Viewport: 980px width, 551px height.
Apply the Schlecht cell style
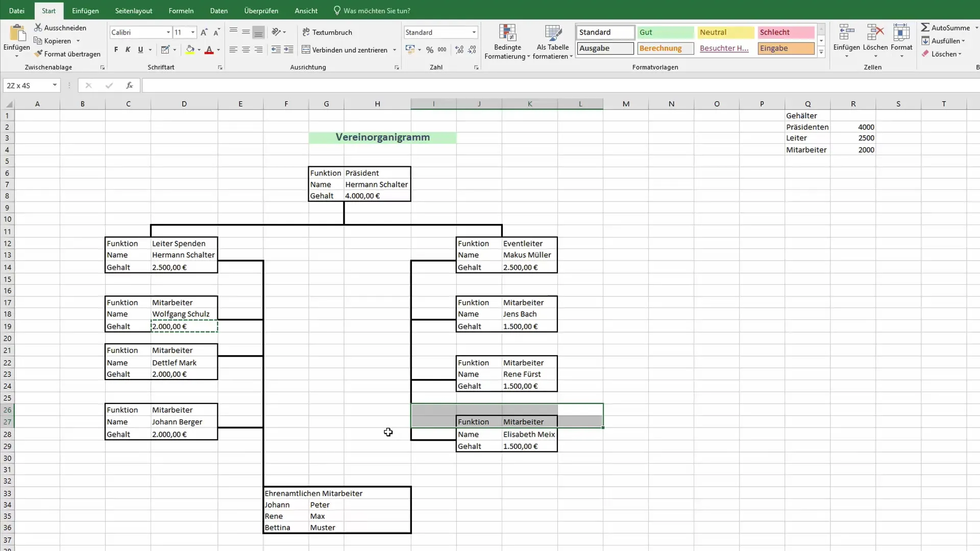pyautogui.click(x=786, y=32)
